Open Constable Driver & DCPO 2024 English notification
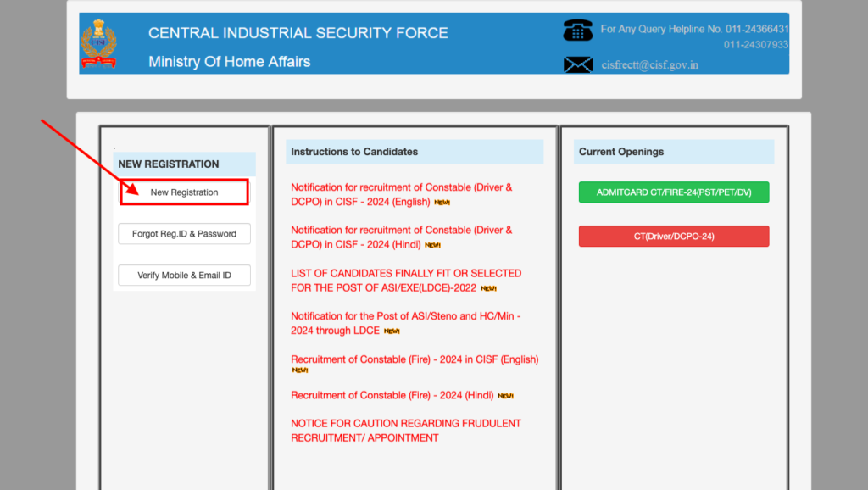868x490 pixels. tap(401, 194)
